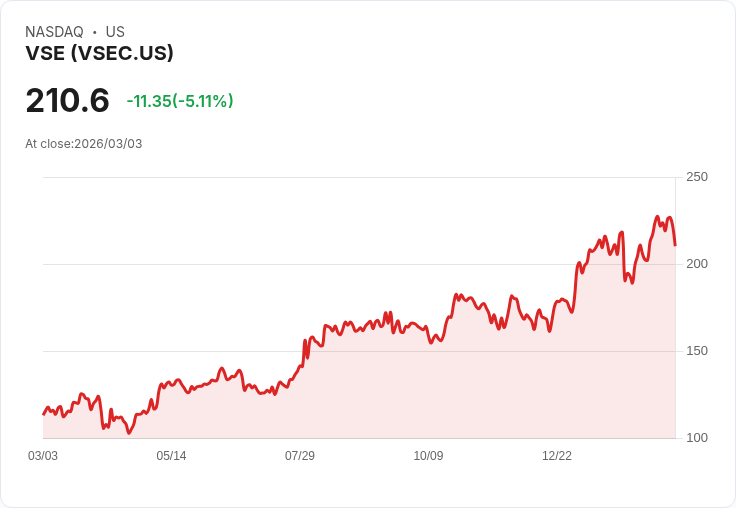Select the 07/29 date on the x-axis
This screenshot has width=736, height=508.
pyautogui.click(x=300, y=456)
